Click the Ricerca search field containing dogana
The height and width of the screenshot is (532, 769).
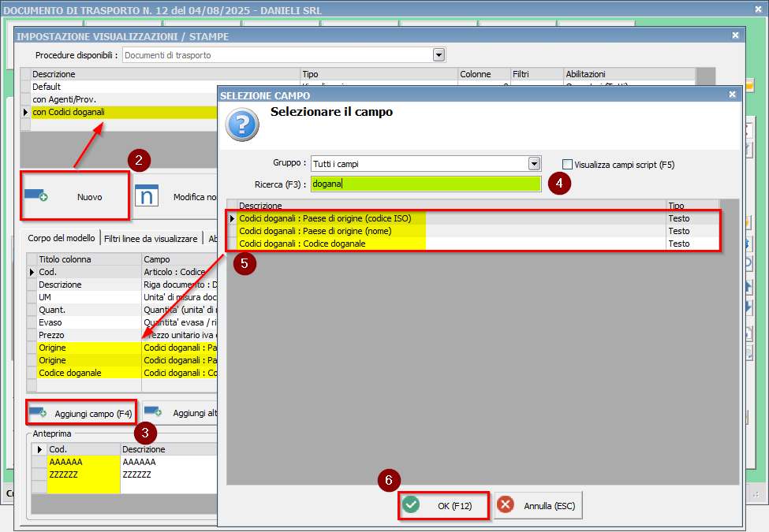tap(425, 184)
